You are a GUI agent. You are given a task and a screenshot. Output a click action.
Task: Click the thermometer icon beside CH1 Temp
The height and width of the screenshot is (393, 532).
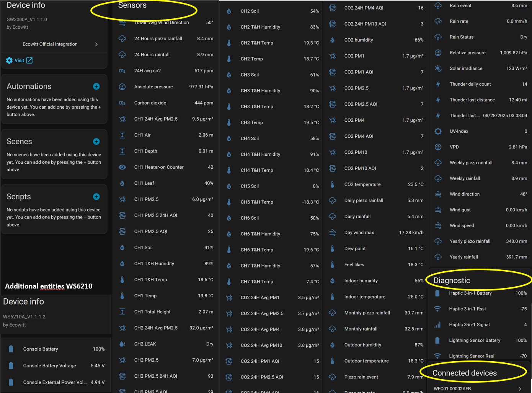[x=122, y=296]
